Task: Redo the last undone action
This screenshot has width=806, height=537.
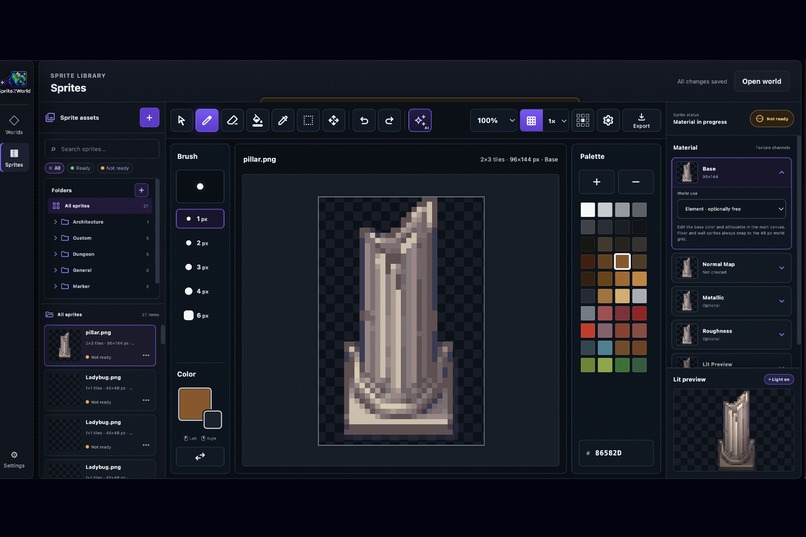Action: tap(389, 120)
